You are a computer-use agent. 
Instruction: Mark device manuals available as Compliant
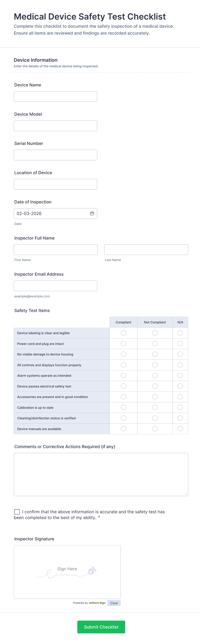coord(123,429)
